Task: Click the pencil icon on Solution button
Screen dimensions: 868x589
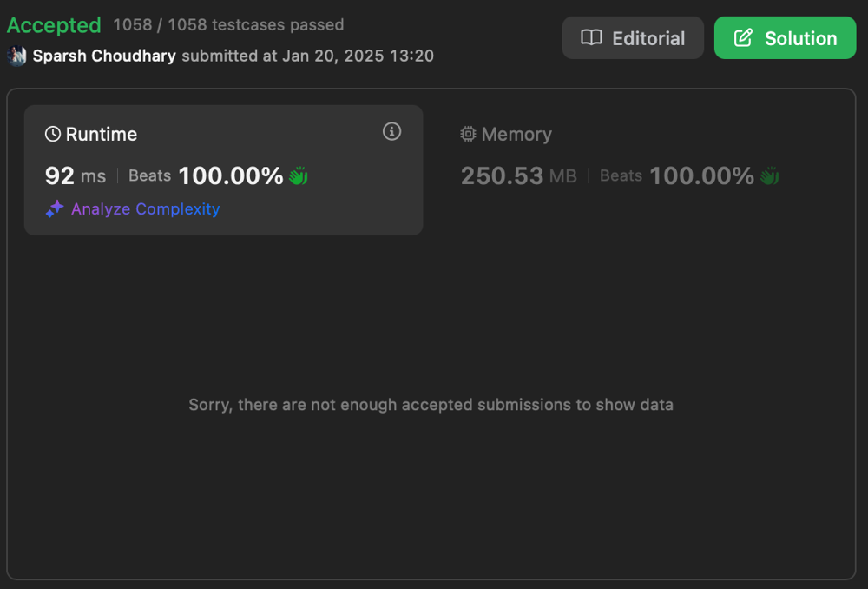Action: 743,38
